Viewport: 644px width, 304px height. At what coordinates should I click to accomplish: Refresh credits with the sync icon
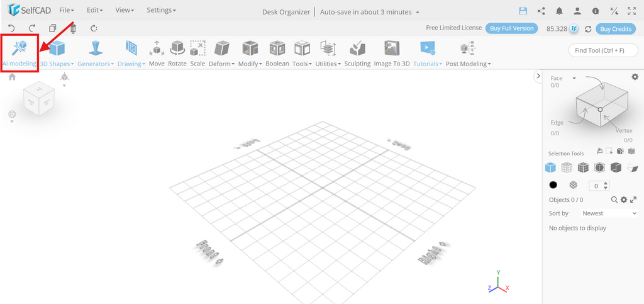[x=588, y=29]
